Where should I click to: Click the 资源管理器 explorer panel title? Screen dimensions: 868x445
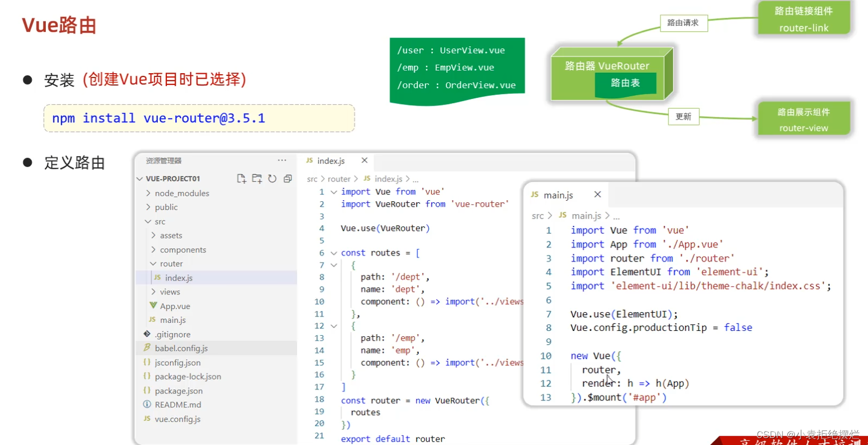point(164,161)
